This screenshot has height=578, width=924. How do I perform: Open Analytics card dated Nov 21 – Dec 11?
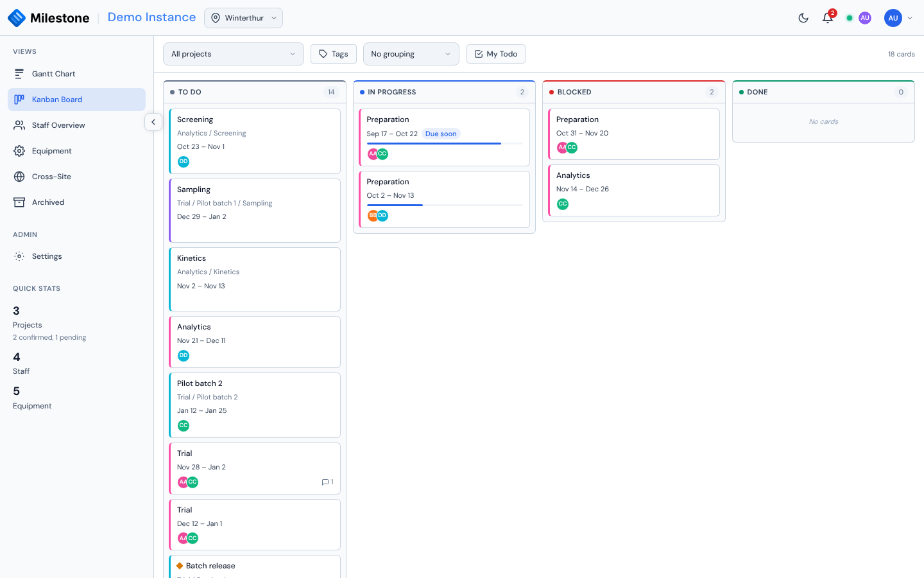pos(255,342)
